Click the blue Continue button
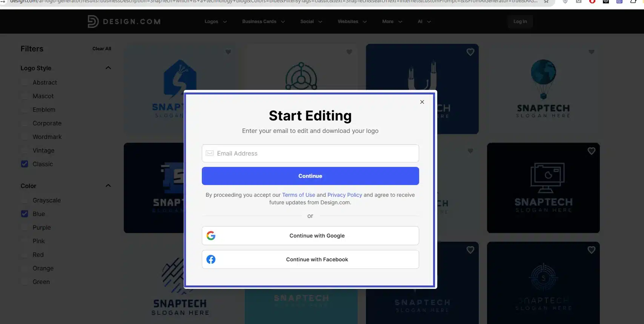This screenshot has width=644, height=324. coord(310,176)
